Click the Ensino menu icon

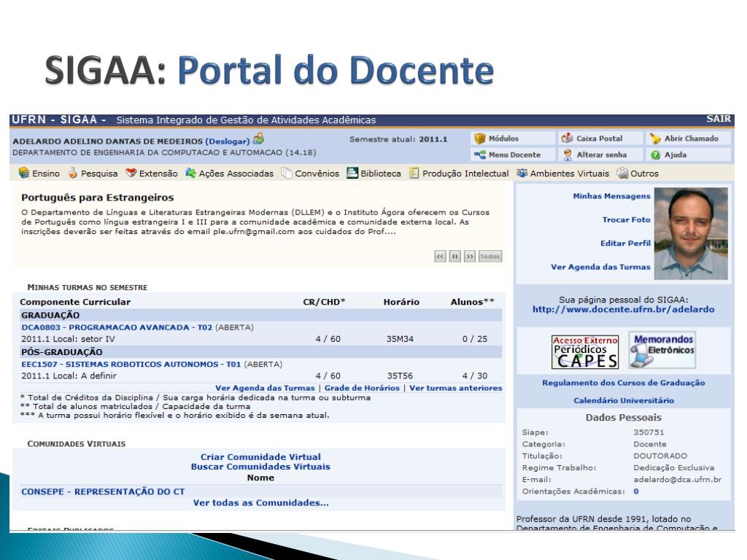click(x=24, y=173)
